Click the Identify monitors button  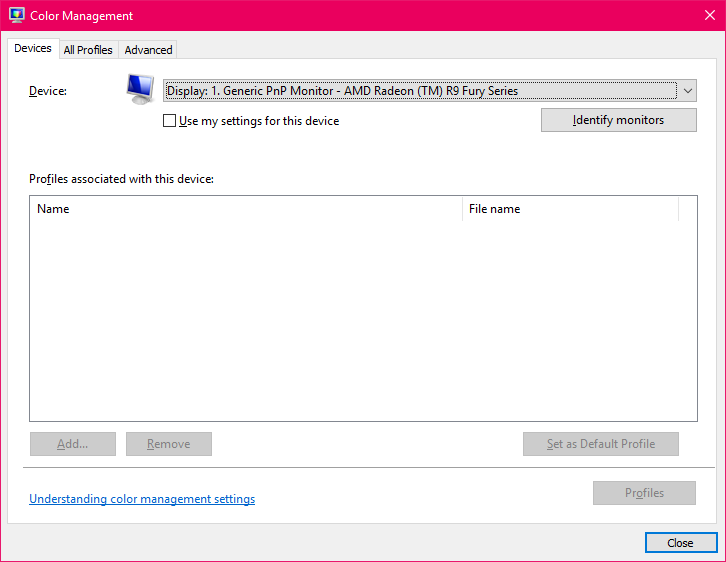[619, 120]
